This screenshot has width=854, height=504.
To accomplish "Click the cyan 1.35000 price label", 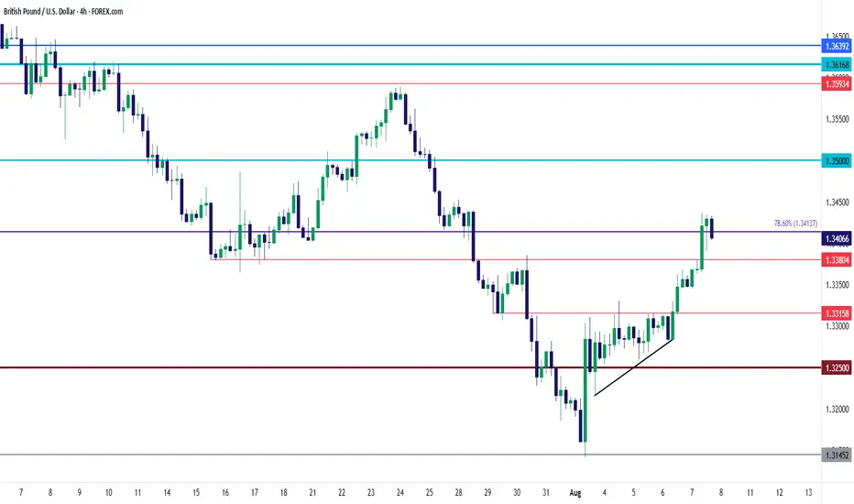I will pos(837,160).
